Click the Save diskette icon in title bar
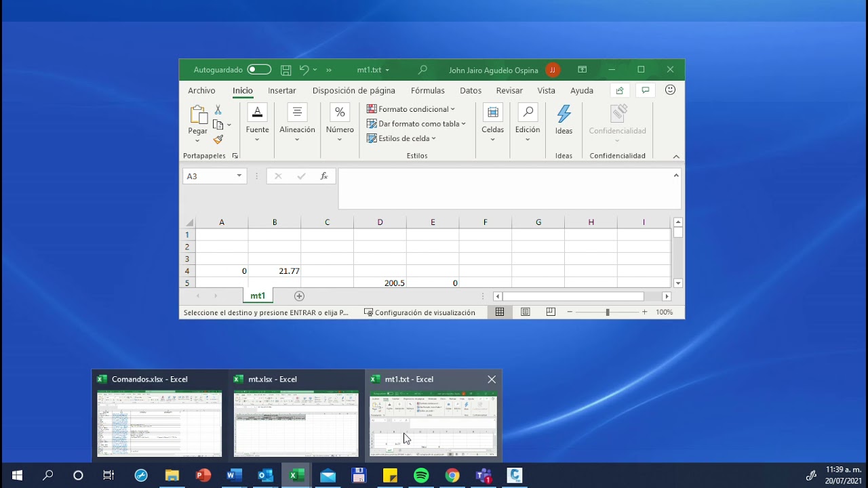 point(286,70)
